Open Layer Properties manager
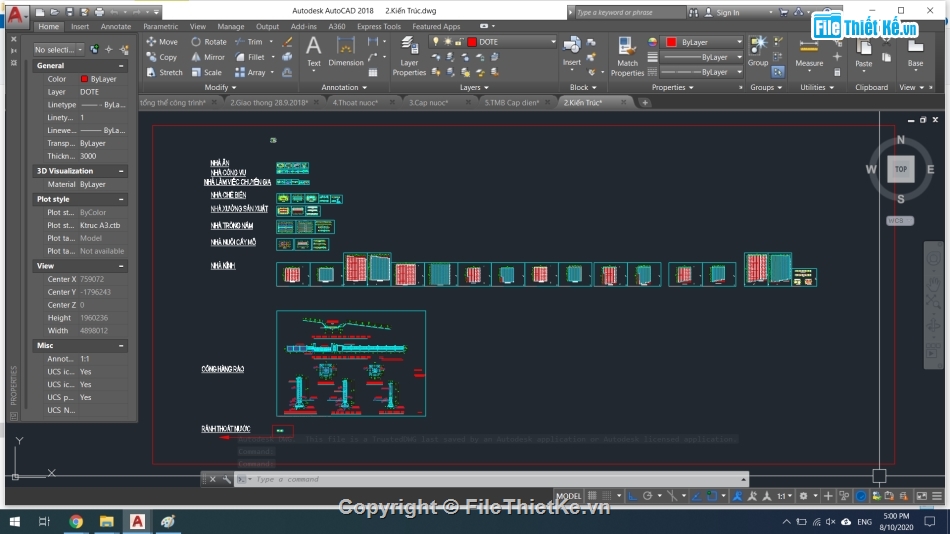The height and width of the screenshot is (534, 950). (409, 56)
